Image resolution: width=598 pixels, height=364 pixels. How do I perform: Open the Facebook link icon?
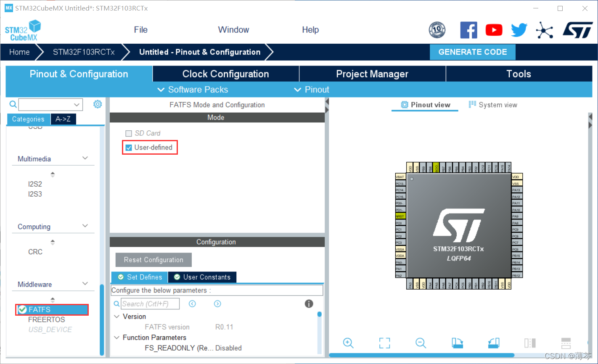(468, 30)
